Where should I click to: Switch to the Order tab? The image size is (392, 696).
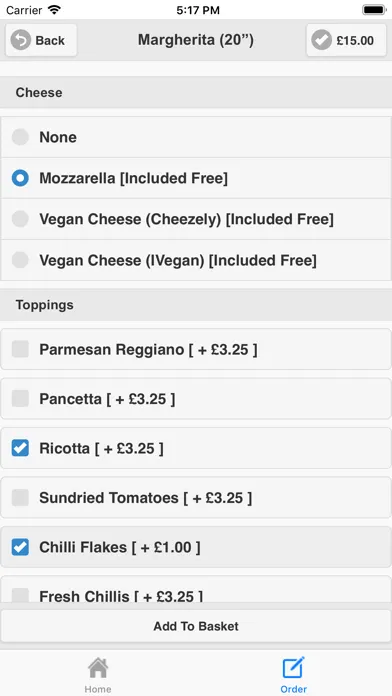point(293,674)
